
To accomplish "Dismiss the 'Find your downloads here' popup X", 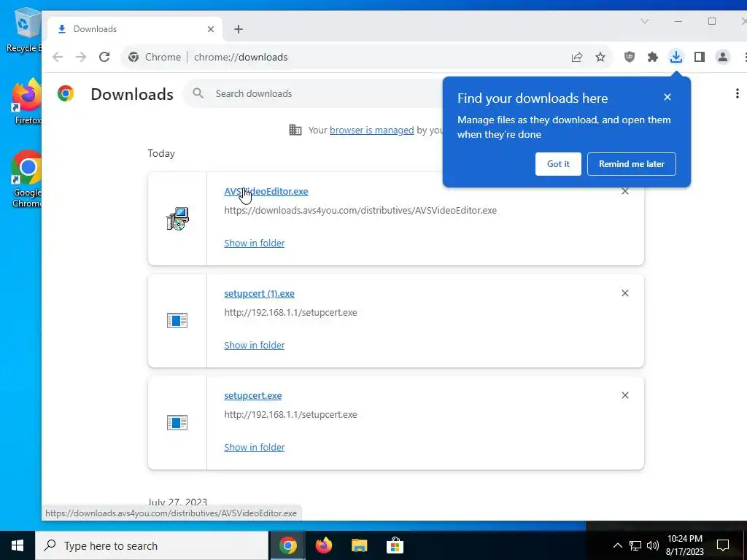I will click(x=667, y=97).
